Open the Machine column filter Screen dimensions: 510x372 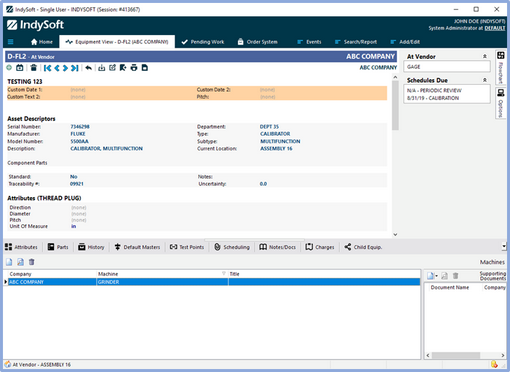point(224,274)
